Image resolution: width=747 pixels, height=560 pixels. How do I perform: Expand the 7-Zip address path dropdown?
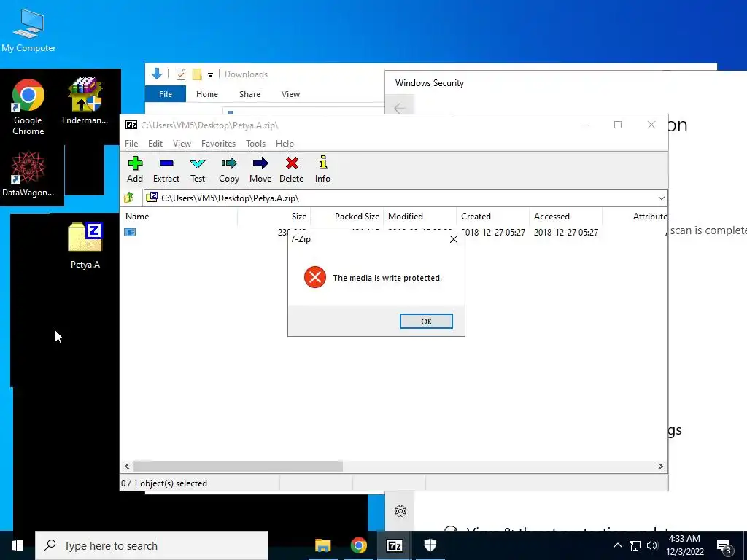(661, 198)
